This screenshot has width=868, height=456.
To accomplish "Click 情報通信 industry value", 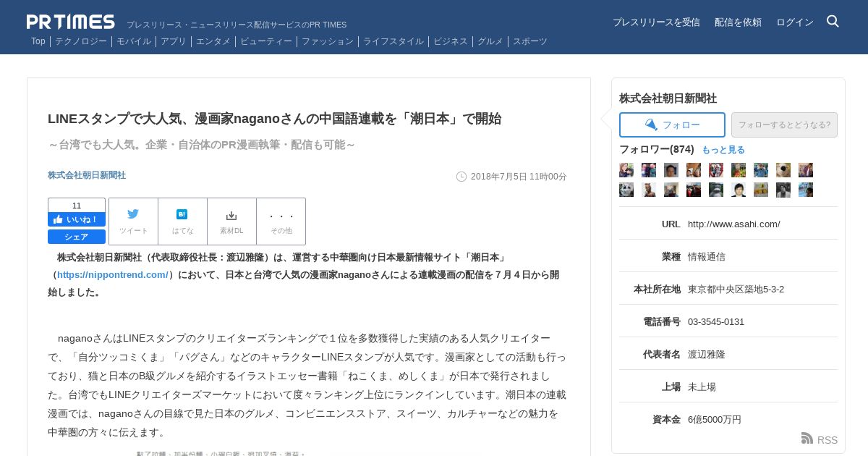I will coord(707,256).
